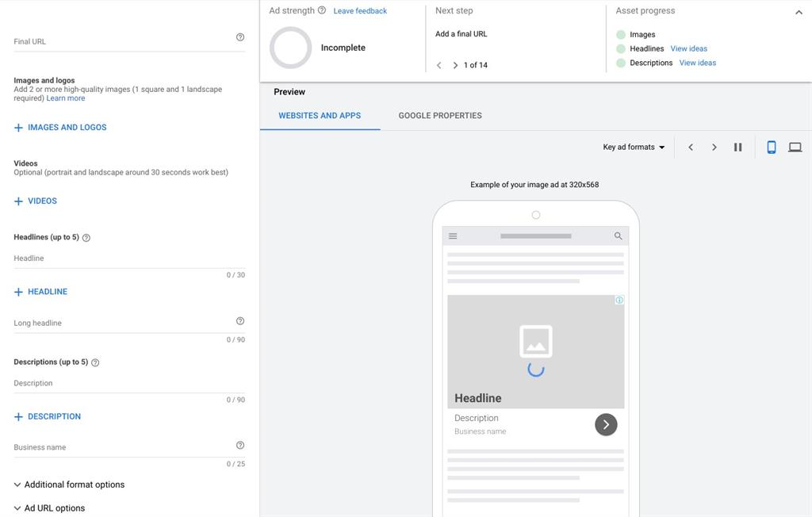Click the Ad strength help icon
The height and width of the screenshot is (517, 812).
tap(324, 10)
